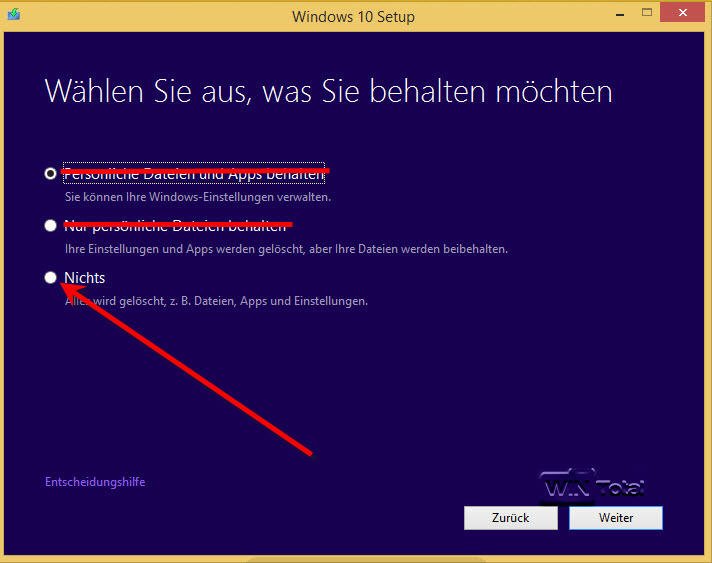Open the Entscheidungshilfe help link
The image size is (712, 563).
(95, 482)
